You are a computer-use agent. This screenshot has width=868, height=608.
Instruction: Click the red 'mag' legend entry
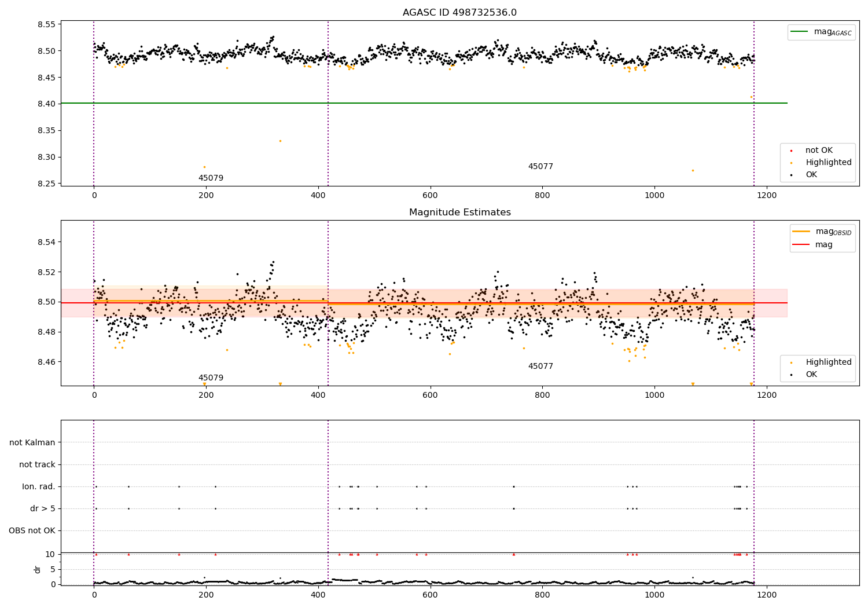coord(813,244)
